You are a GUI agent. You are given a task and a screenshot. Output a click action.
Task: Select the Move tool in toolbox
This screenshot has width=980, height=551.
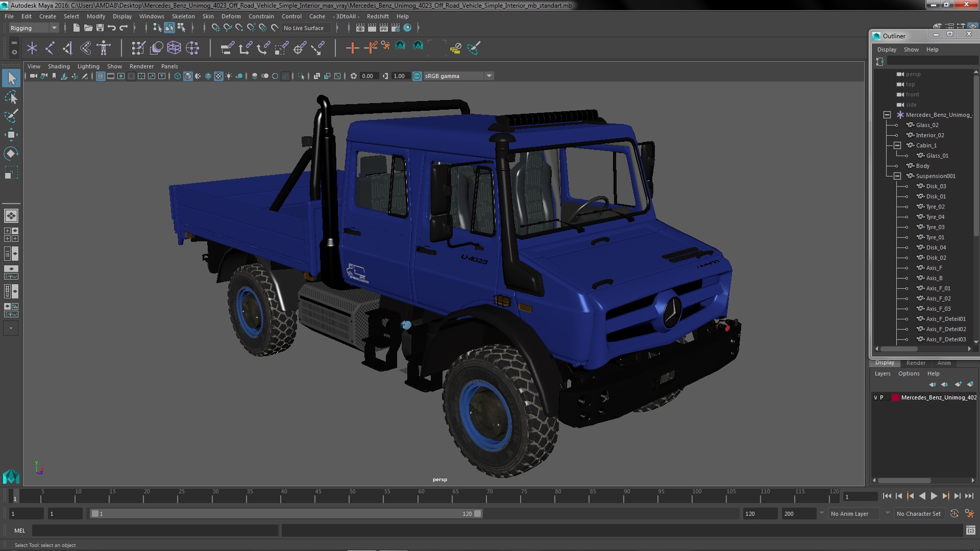pos(11,135)
